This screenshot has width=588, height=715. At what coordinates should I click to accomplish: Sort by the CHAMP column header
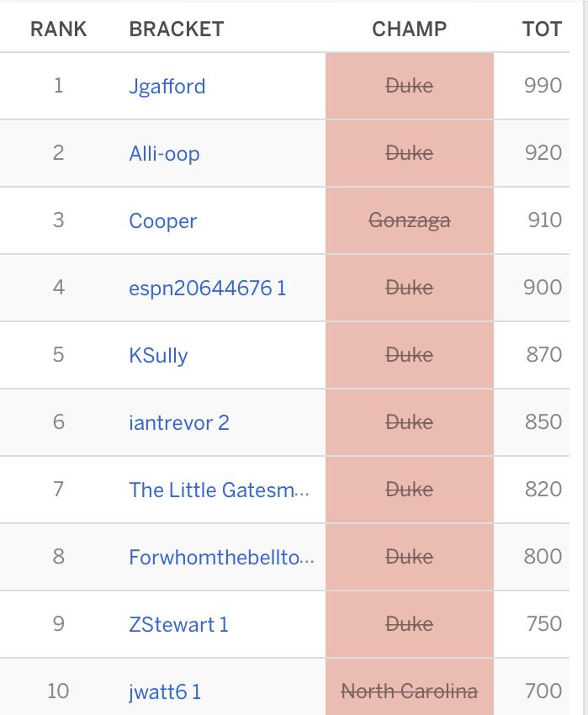point(409,29)
